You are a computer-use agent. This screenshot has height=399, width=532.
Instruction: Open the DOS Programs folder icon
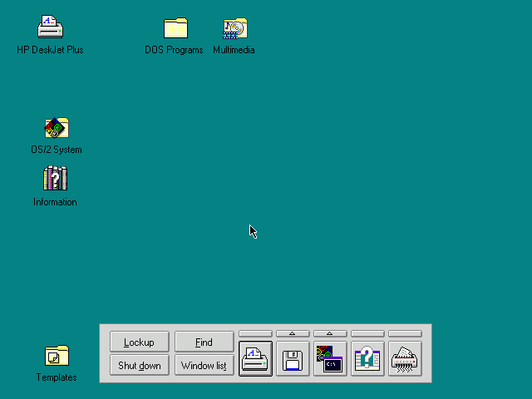175,27
